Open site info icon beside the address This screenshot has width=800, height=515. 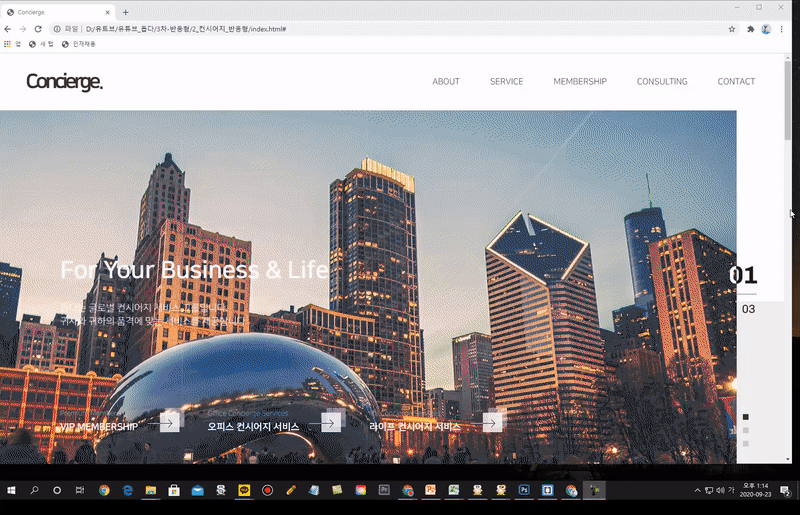click(57, 29)
